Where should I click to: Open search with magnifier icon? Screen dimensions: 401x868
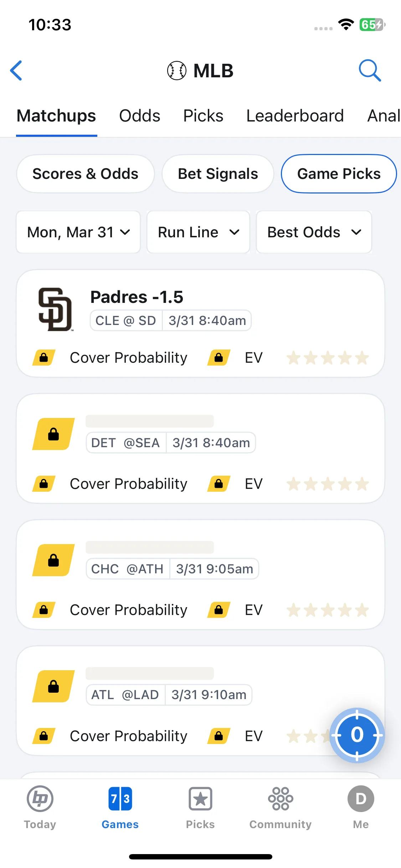coord(370,71)
